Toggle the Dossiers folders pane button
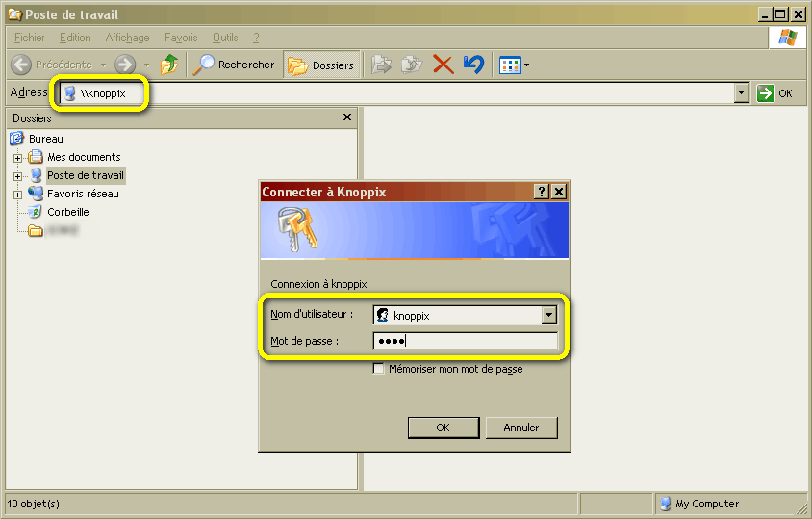 (x=321, y=65)
